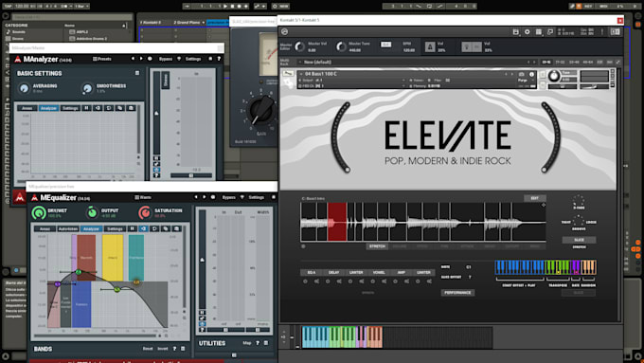Screen dimensions: 644x363
Task: Open Basic Settings menu icon in MAnalyzer
Action: pos(137,73)
